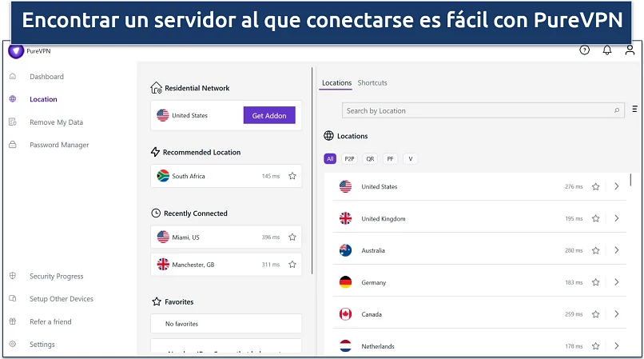This screenshot has height=359, width=644.
Task: Star Netherlands as favorite
Action: pos(595,346)
